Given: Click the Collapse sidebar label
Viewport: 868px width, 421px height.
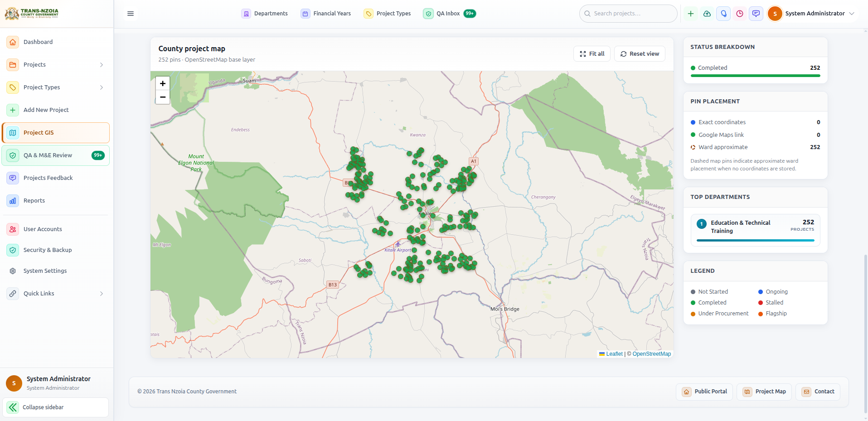Looking at the screenshot, I should (43, 407).
